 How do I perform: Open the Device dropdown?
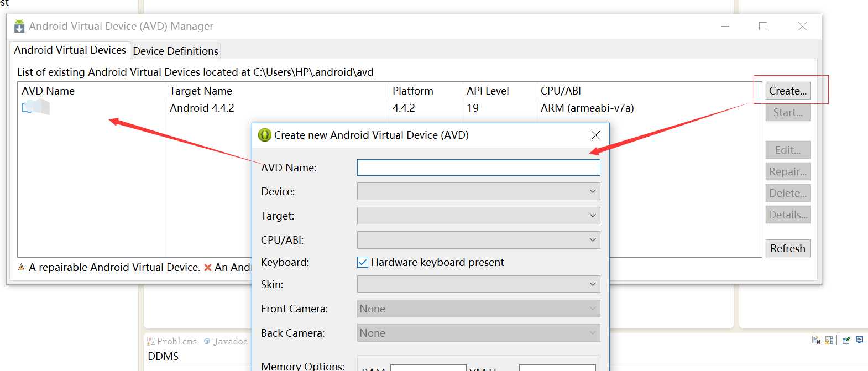[479, 191]
